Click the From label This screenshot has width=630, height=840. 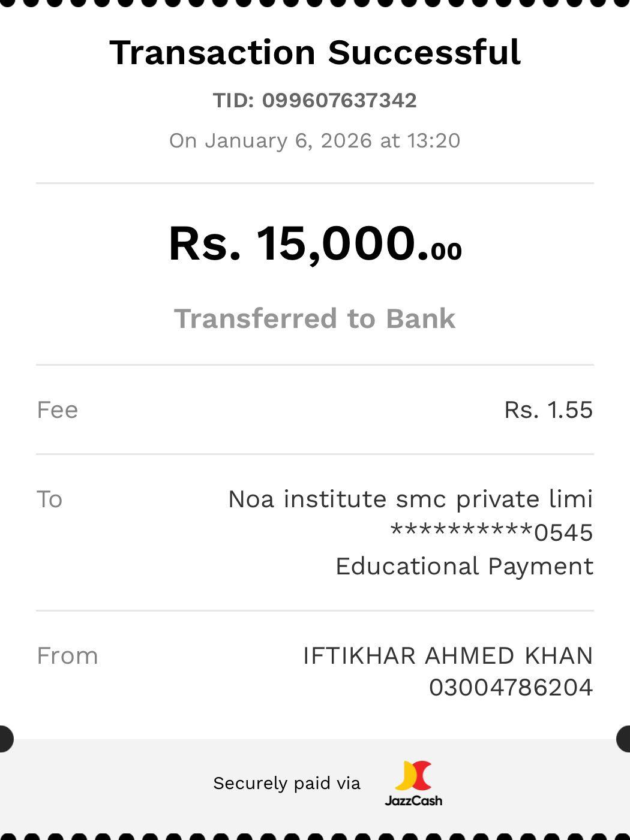pos(67,656)
